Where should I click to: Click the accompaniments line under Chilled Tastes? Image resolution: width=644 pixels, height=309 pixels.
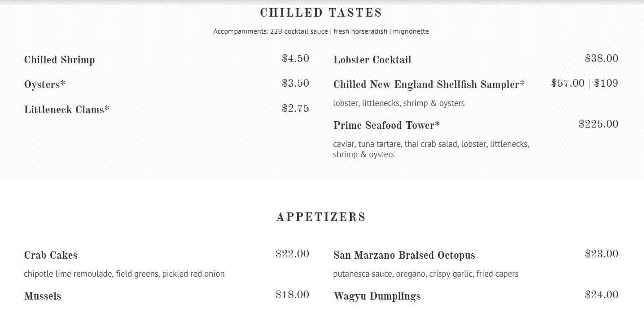(321, 31)
